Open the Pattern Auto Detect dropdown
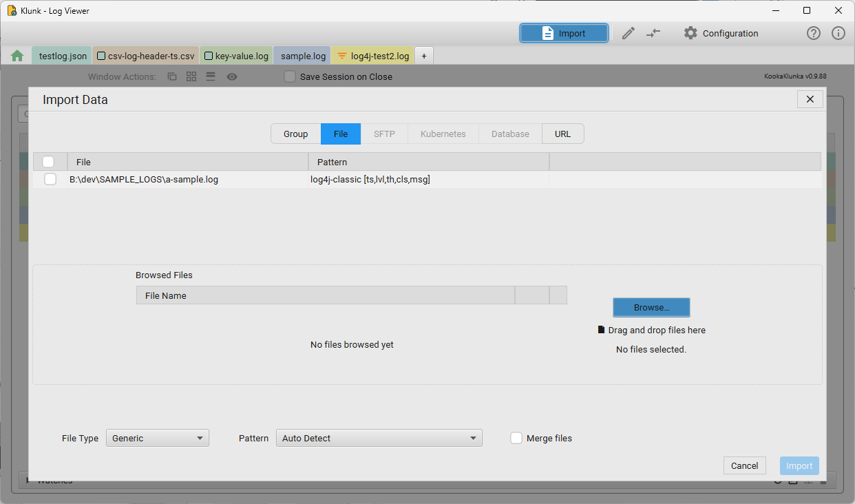855x504 pixels. (379, 438)
